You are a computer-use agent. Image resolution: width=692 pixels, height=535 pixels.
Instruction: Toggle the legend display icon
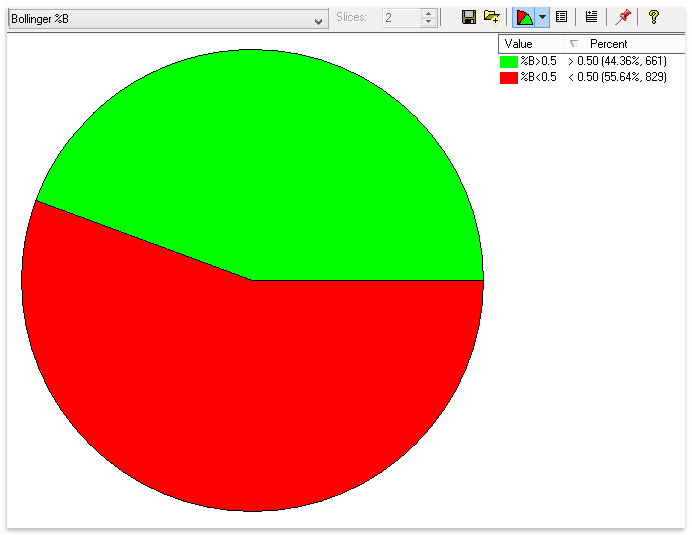591,17
